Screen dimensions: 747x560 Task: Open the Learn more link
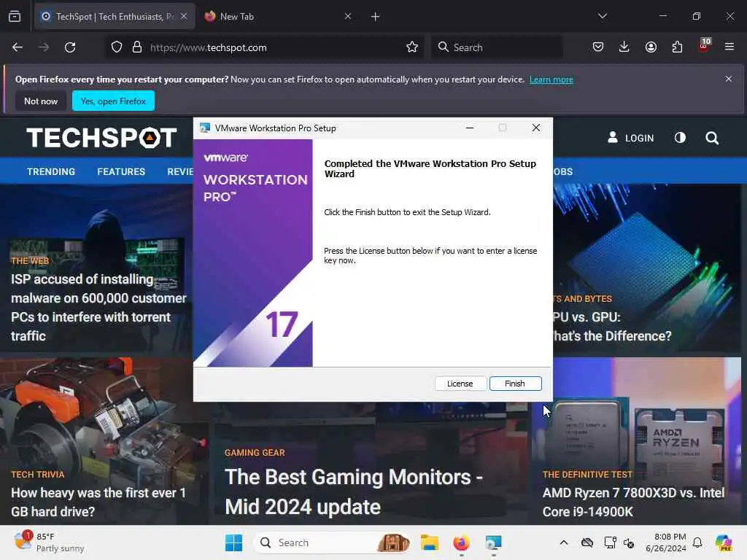click(x=551, y=79)
